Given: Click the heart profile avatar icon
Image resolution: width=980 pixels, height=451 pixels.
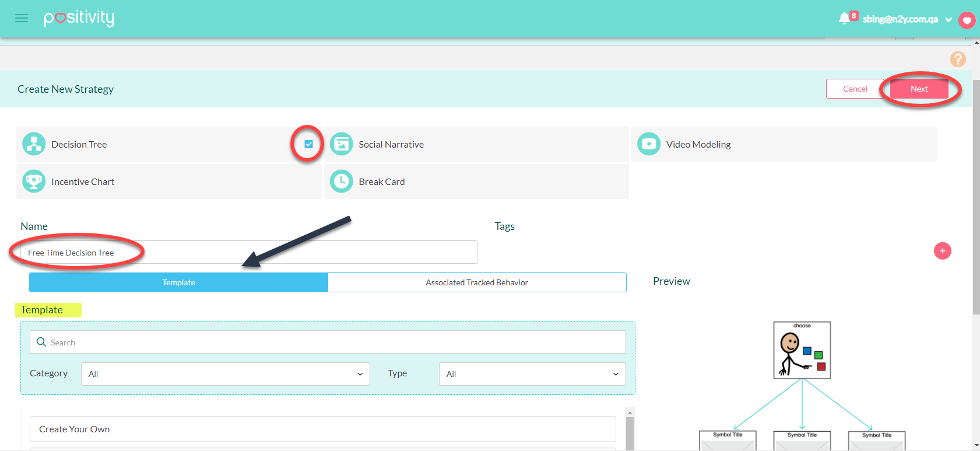Looking at the screenshot, I should coord(967,20).
